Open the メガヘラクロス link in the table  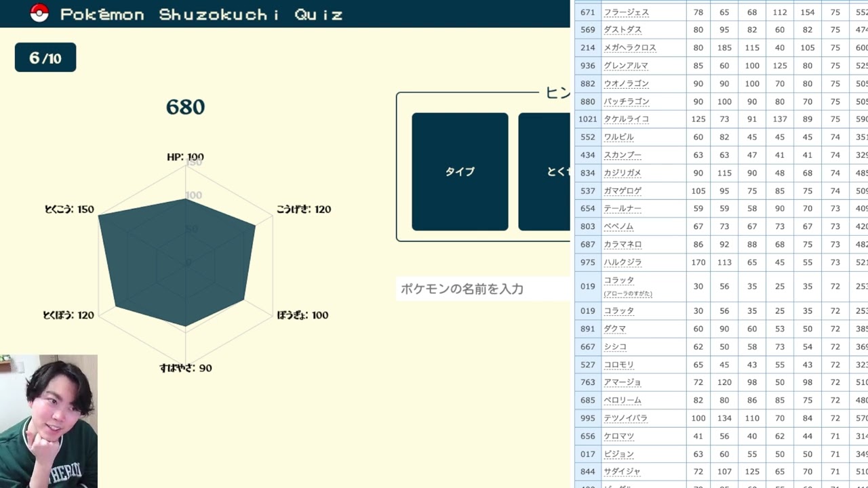click(x=630, y=47)
